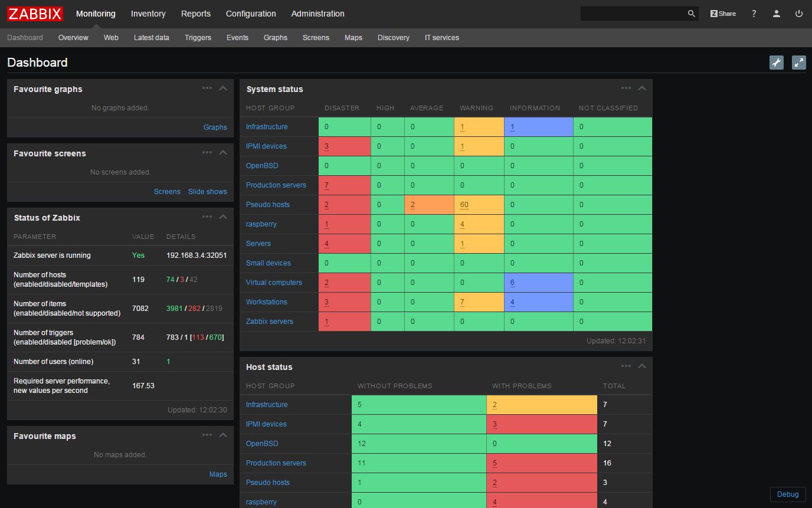The width and height of the screenshot is (812, 508).
Task: Open the Favourite maps widget action menu
Action: (x=207, y=435)
